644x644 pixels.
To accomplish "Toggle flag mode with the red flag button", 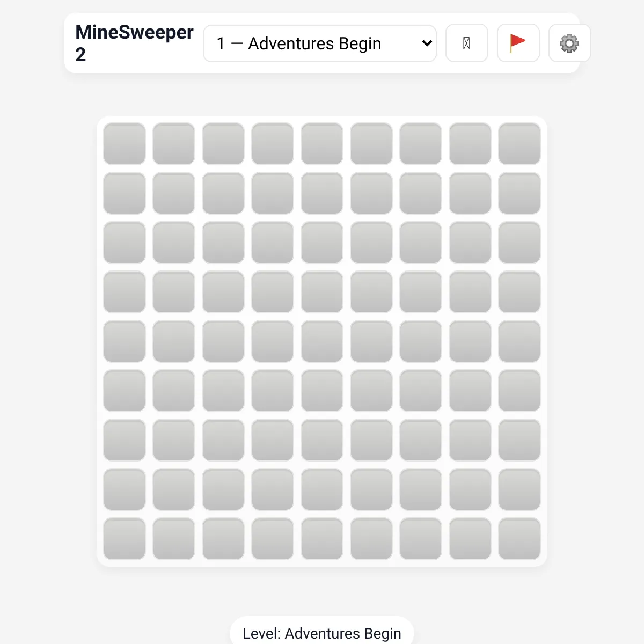I will (x=518, y=43).
